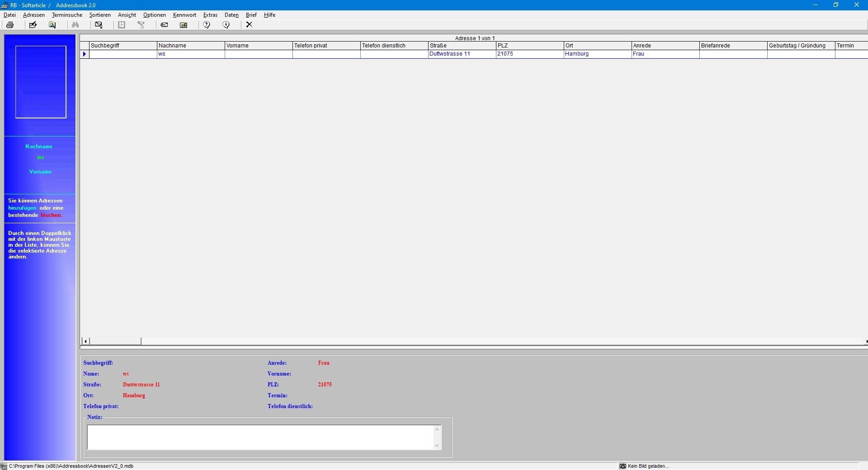The image size is (868, 470).
Task: Click the PLZ column header
Action: [530, 46]
